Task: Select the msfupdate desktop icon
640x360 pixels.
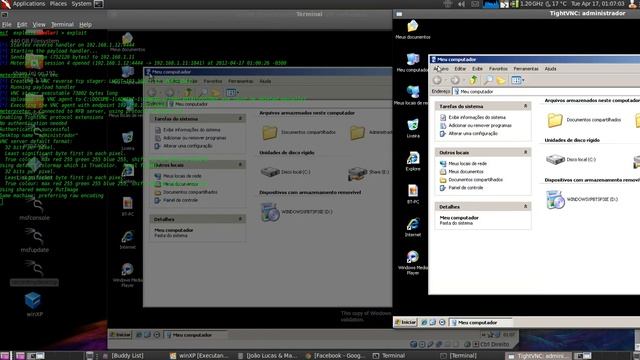Action: [x=35, y=240]
